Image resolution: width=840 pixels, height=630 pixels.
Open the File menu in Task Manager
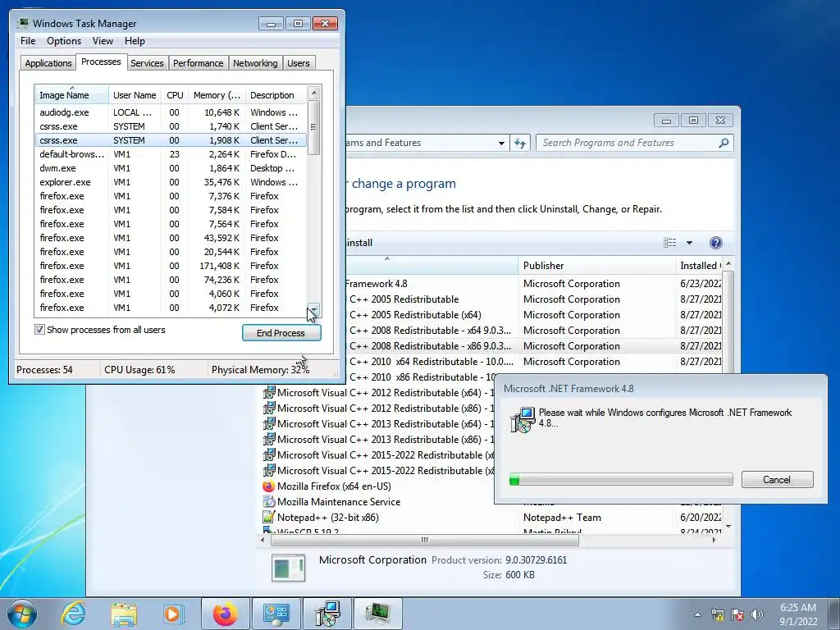click(x=28, y=41)
